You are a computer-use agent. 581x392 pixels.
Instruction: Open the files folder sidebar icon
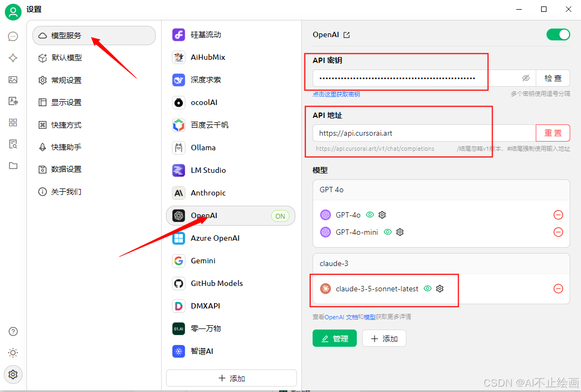click(13, 165)
